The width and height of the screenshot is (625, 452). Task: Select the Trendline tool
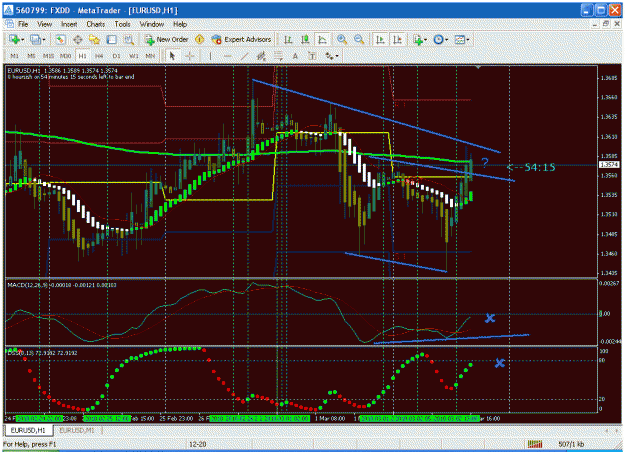244,56
